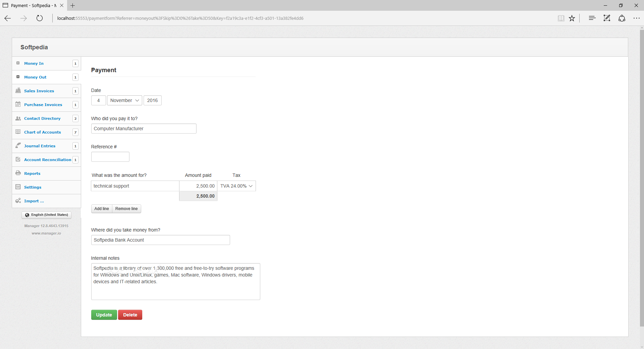Click the browser forward arrow
The height and width of the screenshot is (349, 644).
23,18
